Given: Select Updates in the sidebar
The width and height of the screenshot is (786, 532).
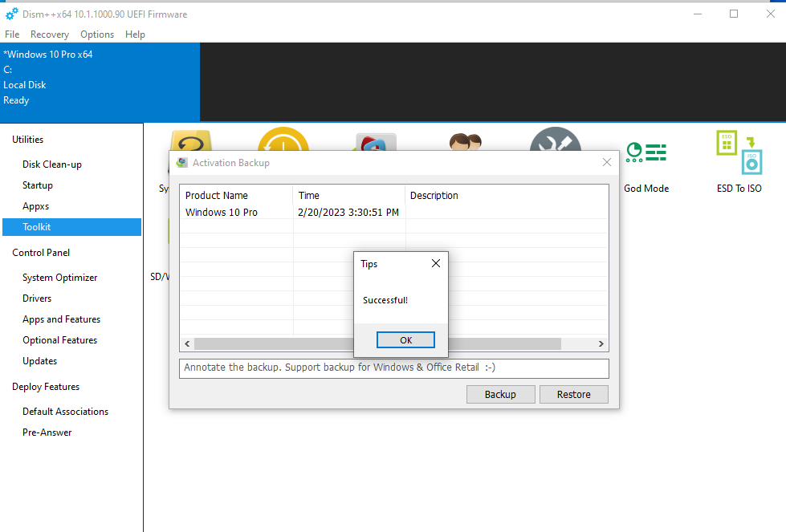Looking at the screenshot, I should click(39, 361).
